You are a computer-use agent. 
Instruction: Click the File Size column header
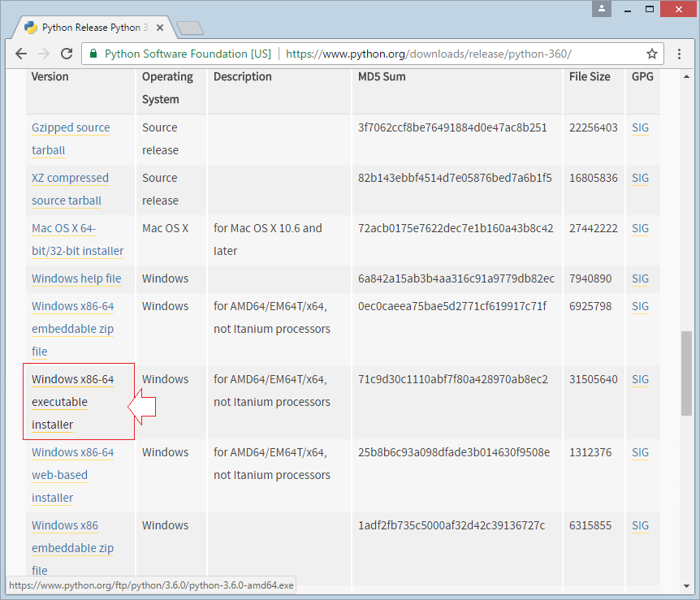[x=590, y=77]
